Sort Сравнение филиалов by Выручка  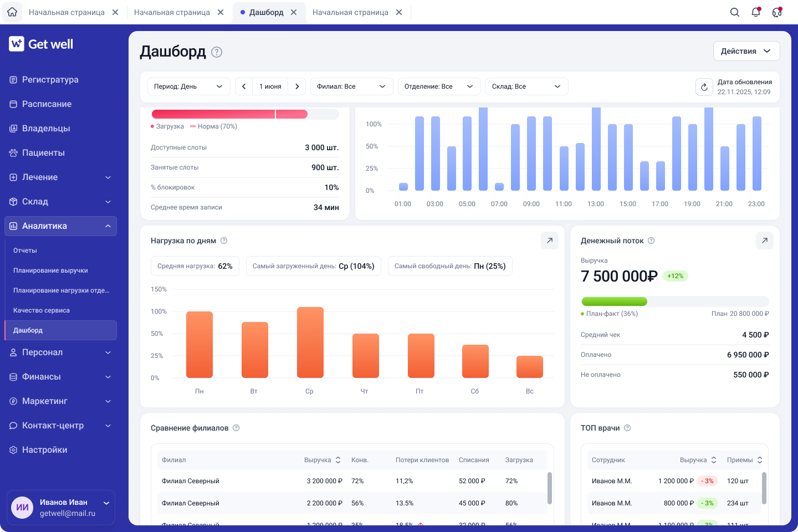pos(338,460)
